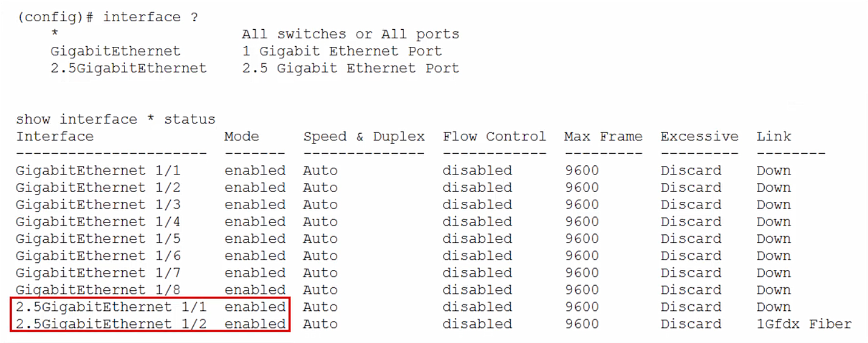Viewport: 868px width, 343px height.
Task: Click the 'GigabitEthernet 1/2' interface entry
Action: pyautogui.click(x=98, y=188)
